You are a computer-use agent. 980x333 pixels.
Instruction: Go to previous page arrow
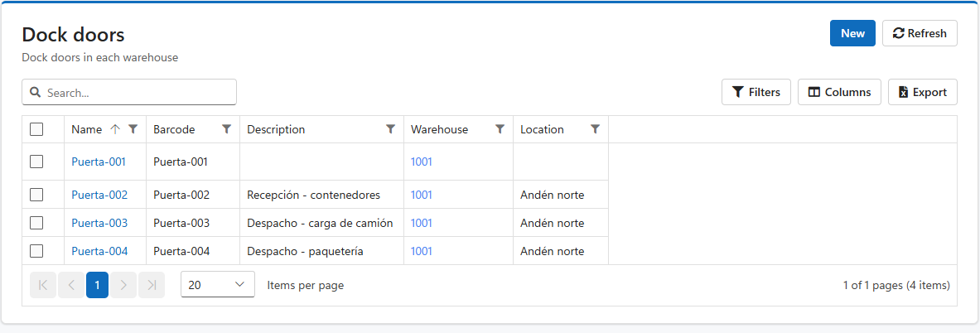[70, 285]
